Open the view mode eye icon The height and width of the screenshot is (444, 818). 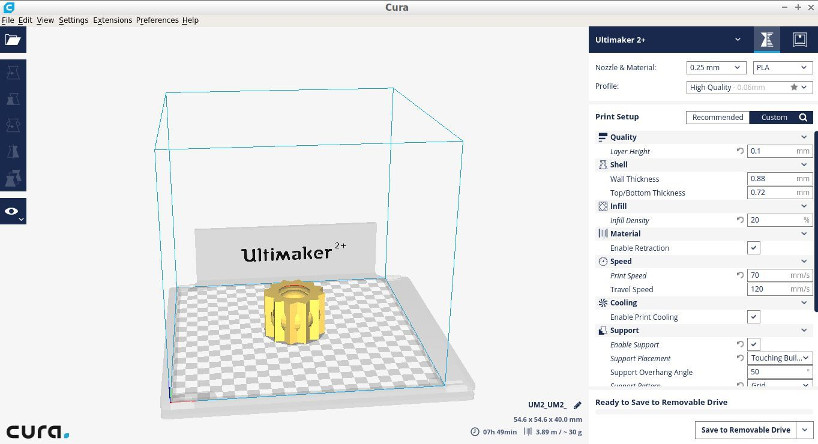(x=13, y=211)
